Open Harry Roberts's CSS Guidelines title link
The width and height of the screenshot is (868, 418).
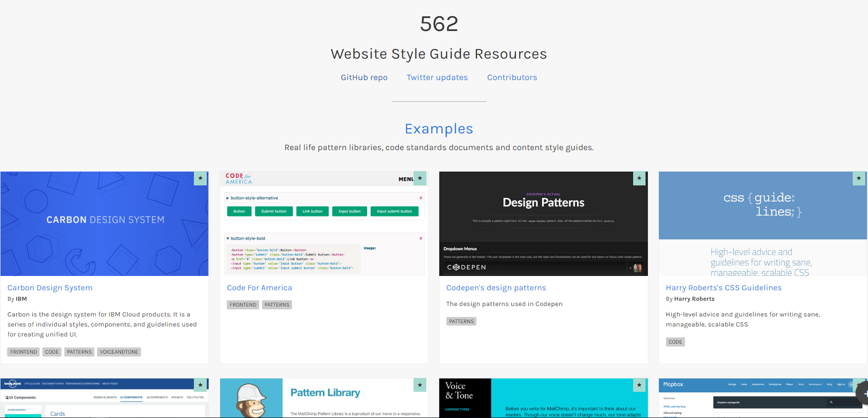[724, 288]
